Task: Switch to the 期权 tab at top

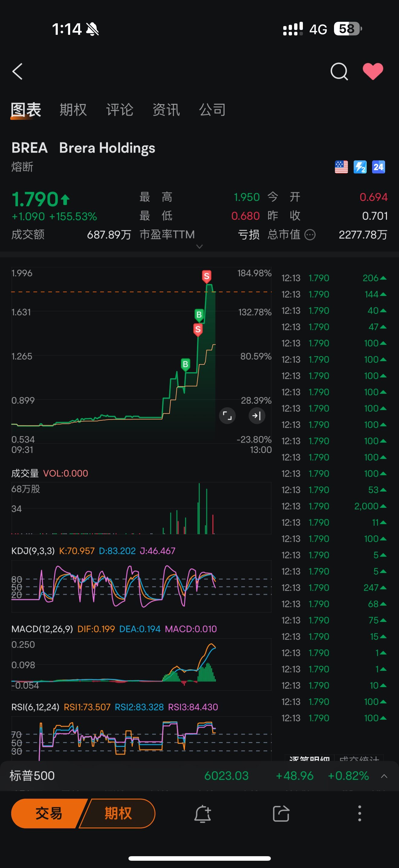Action: coord(73,110)
